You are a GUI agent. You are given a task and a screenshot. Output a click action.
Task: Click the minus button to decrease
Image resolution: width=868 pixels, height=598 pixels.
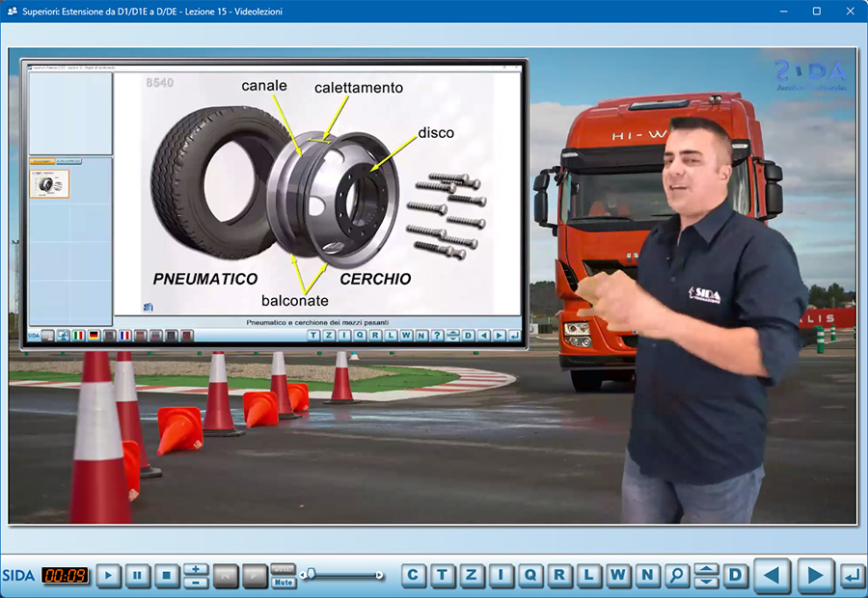pyautogui.click(x=195, y=583)
